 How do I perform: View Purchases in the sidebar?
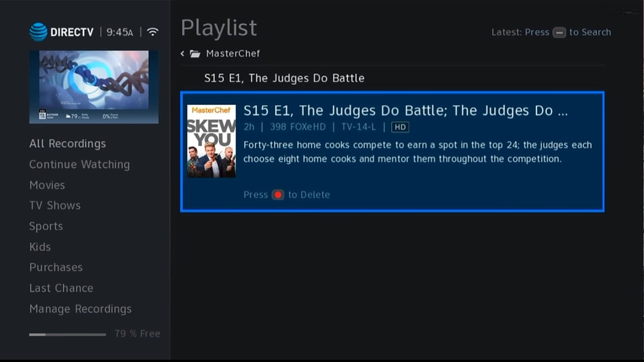pos(56,267)
